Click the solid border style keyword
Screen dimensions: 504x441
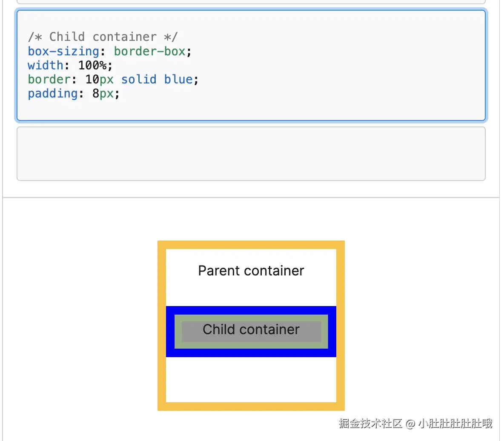point(139,80)
